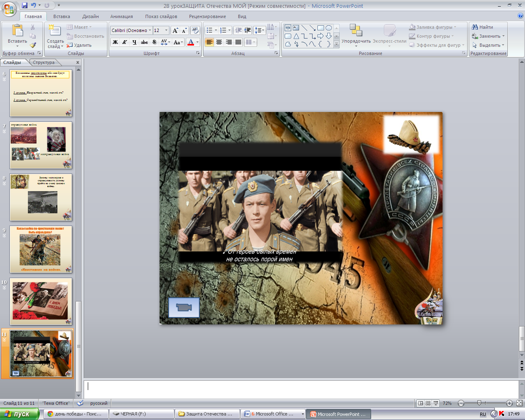The image size is (525, 420).
Task: Decrease list indent level
Action: tap(238, 30)
